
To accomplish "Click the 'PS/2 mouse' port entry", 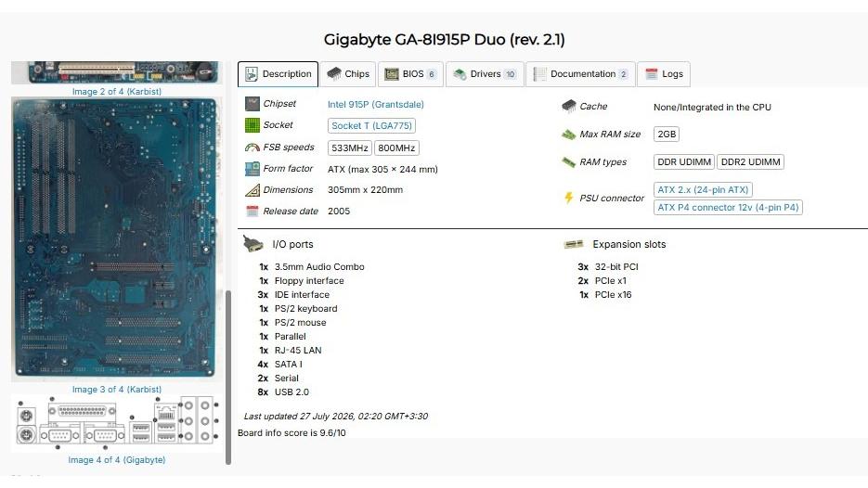I will pos(300,322).
